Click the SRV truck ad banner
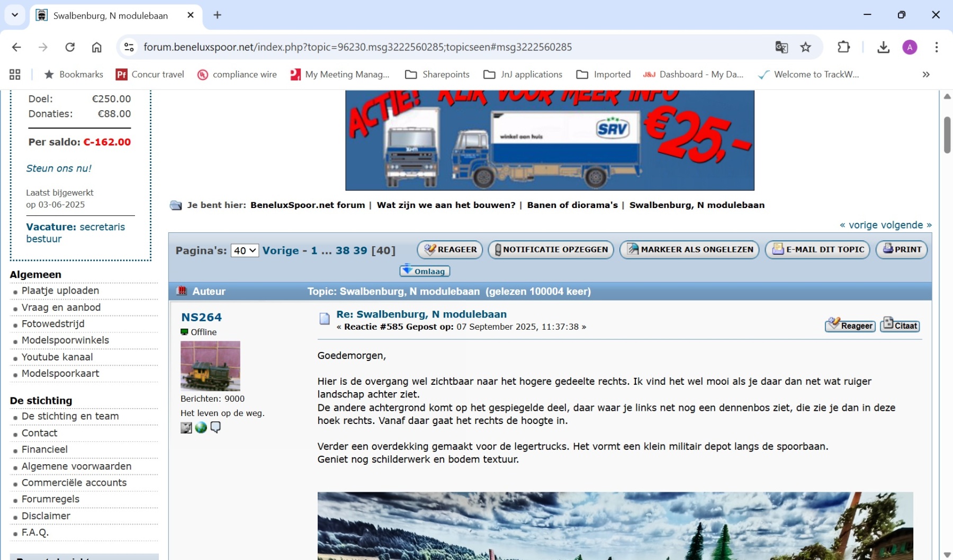Viewport: 953px width, 560px height. pyautogui.click(x=550, y=140)
